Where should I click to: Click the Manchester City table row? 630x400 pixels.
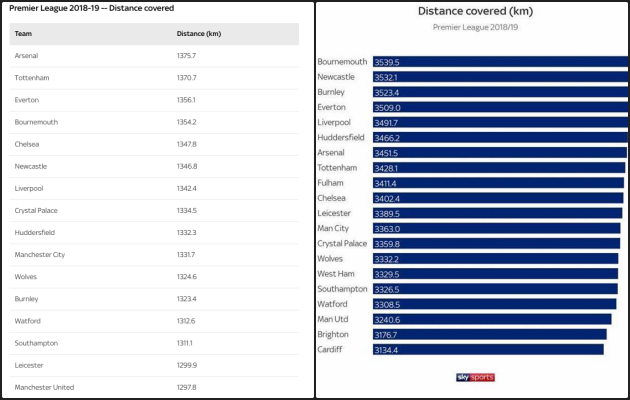pos(155,254)
